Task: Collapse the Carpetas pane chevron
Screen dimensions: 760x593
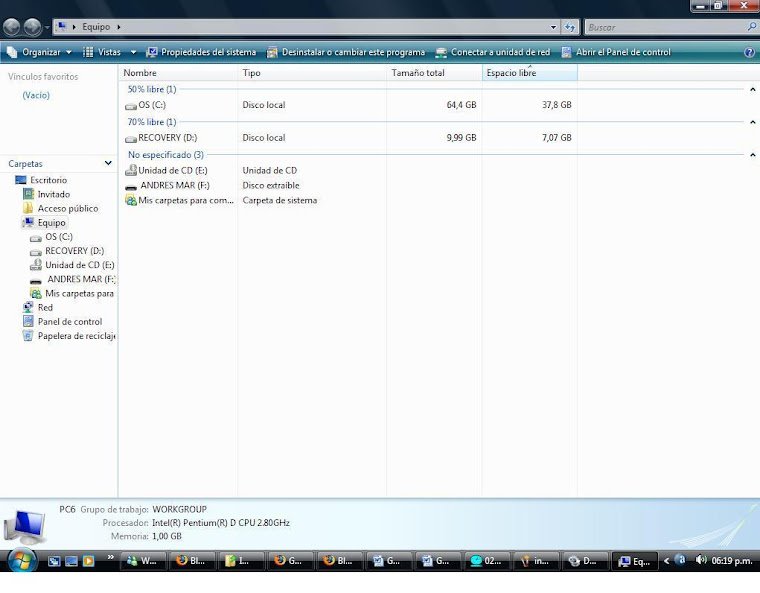Action: pyautogui.click(x=108, y=163)
